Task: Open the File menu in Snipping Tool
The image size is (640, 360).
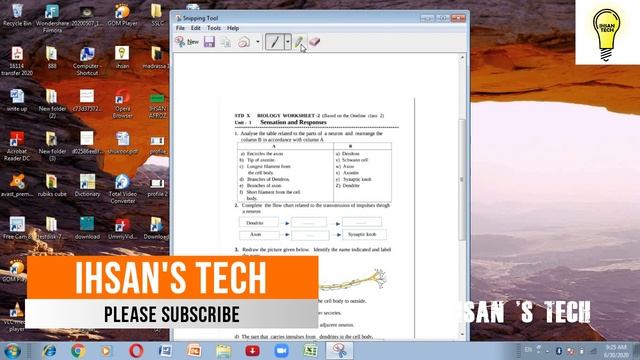Action: [x=180, y=28]
